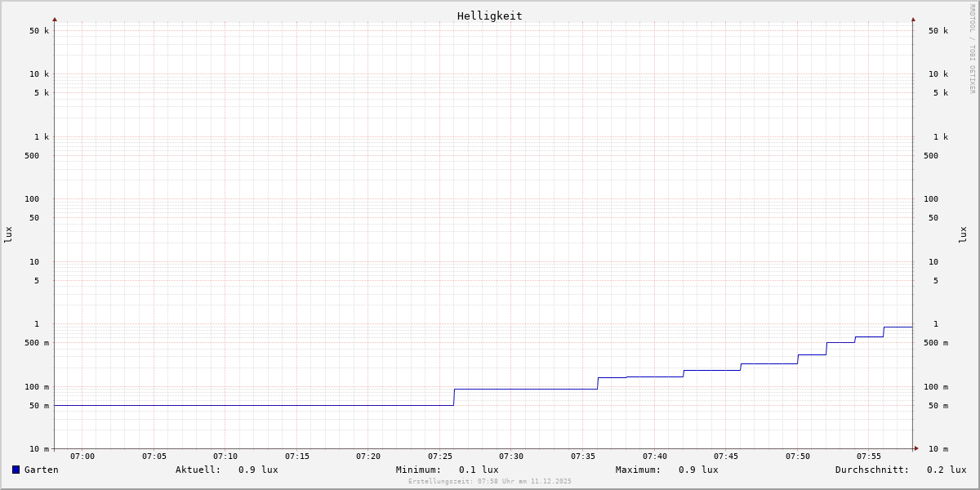Click the Erstellungszeit timestamp footer text
This screenshot has height=490, width=980.
490,481
